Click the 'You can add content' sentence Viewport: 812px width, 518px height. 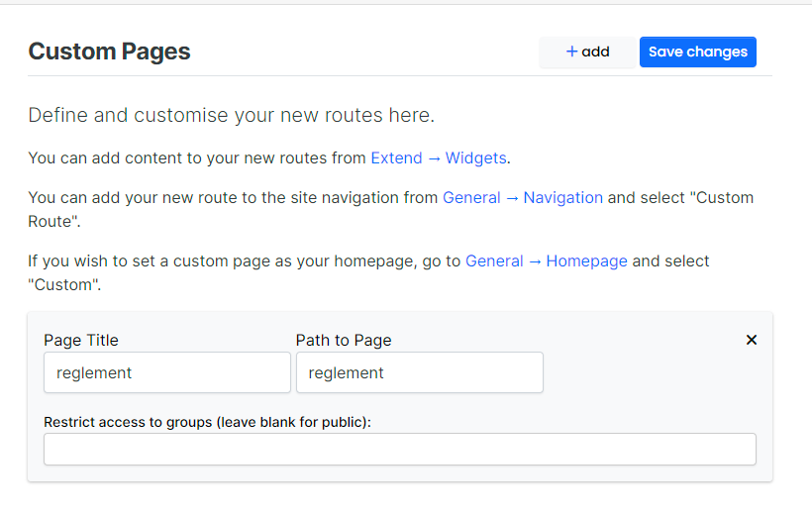click(198, 157)
